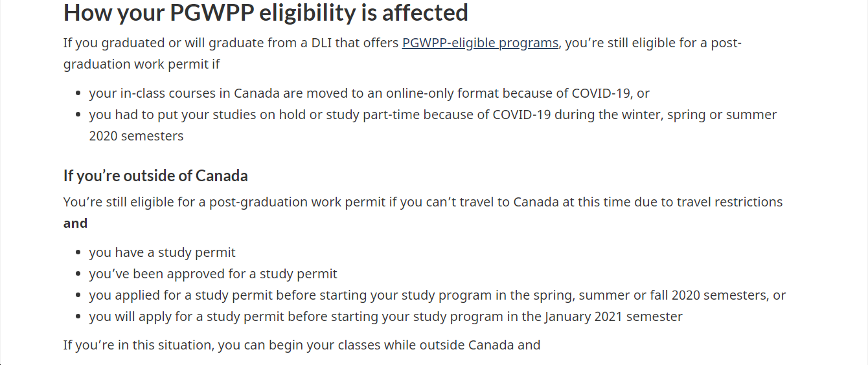
Task: Click the bullet mentioning the January 2021 semester
Action: click(x=386, y=316)
